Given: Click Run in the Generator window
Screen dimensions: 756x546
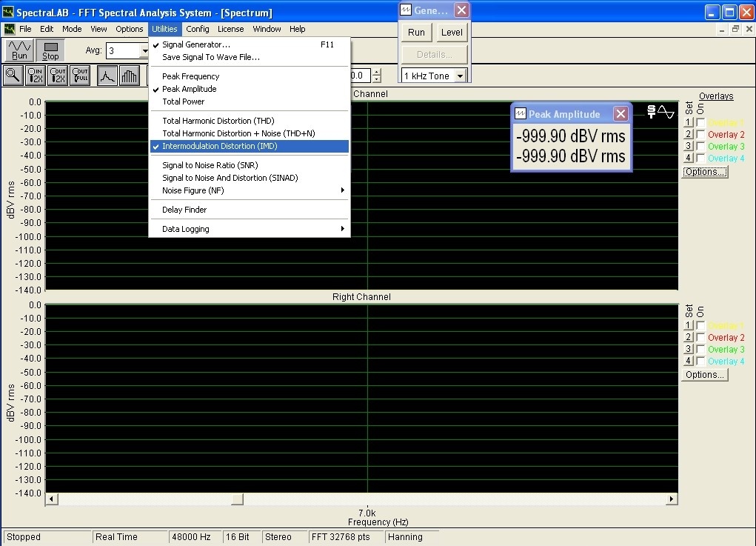Looking at the screenshot, I should pos(417,33).
